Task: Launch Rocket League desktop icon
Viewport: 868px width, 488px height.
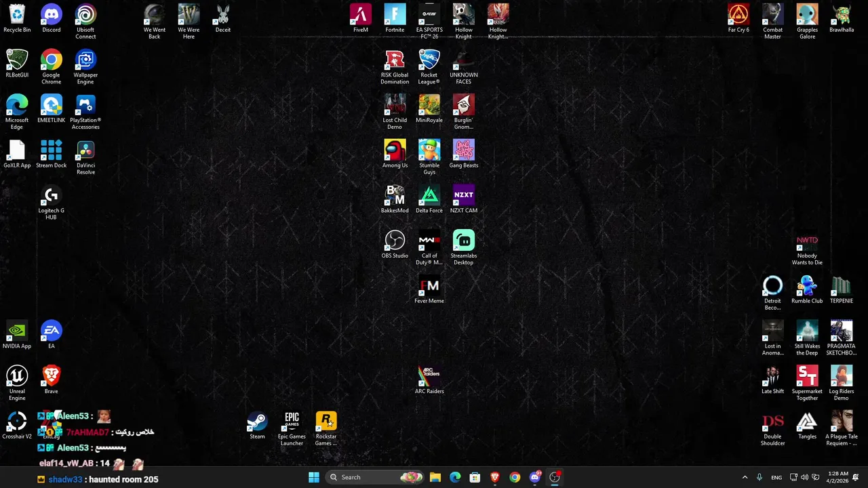Action: [429, 67]
